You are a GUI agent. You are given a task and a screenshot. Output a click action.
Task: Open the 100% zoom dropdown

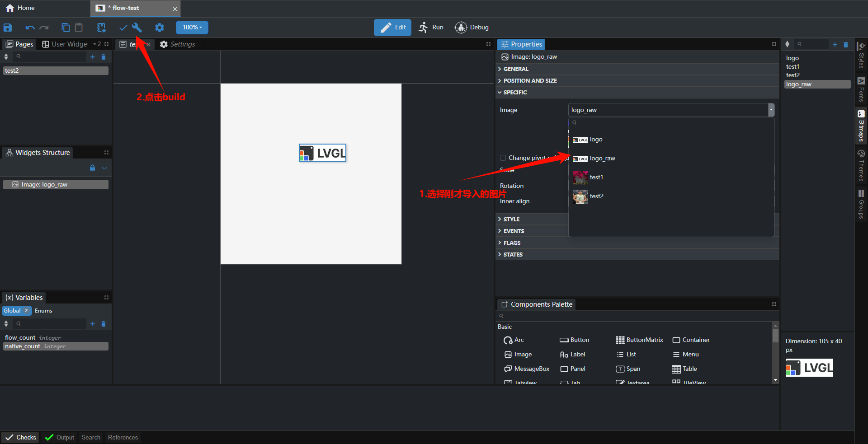pos(192,28)
